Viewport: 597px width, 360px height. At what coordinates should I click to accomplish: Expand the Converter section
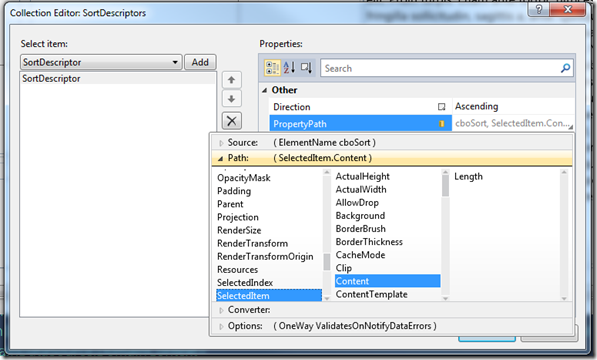(x=221, y=310)
